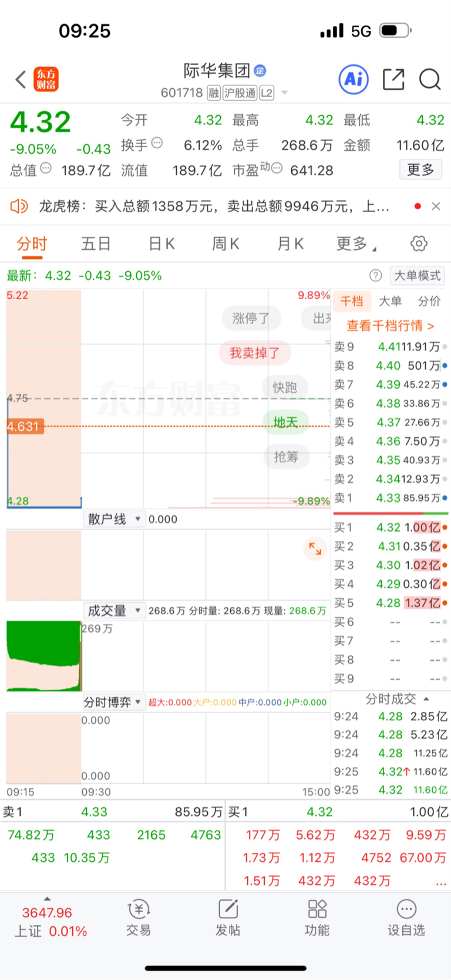Switch to the 日K tab
The image size is (451, 980).
tap(161, 244)
